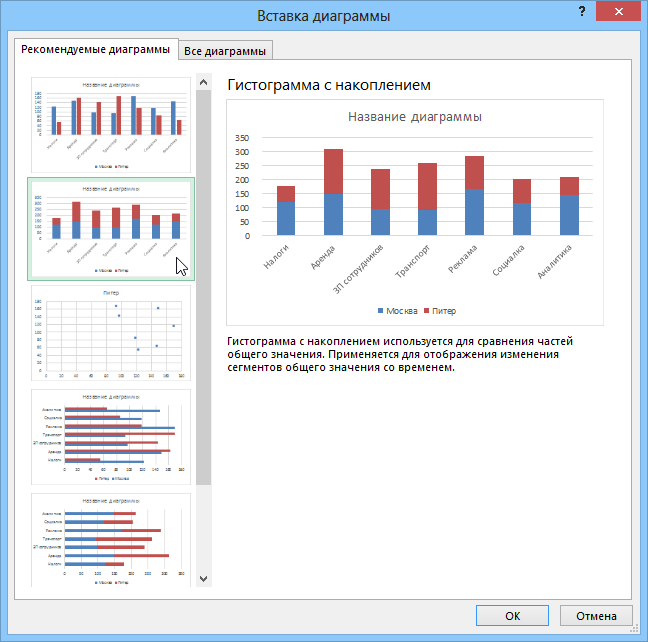Choose the clustered column chart thumbnail
648x642 pixels.
[111, 125]
